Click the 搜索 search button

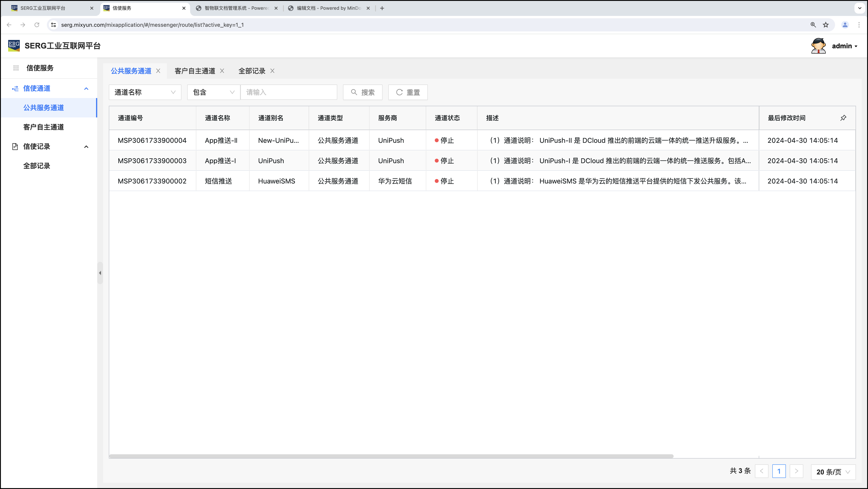tap(363, 92)
